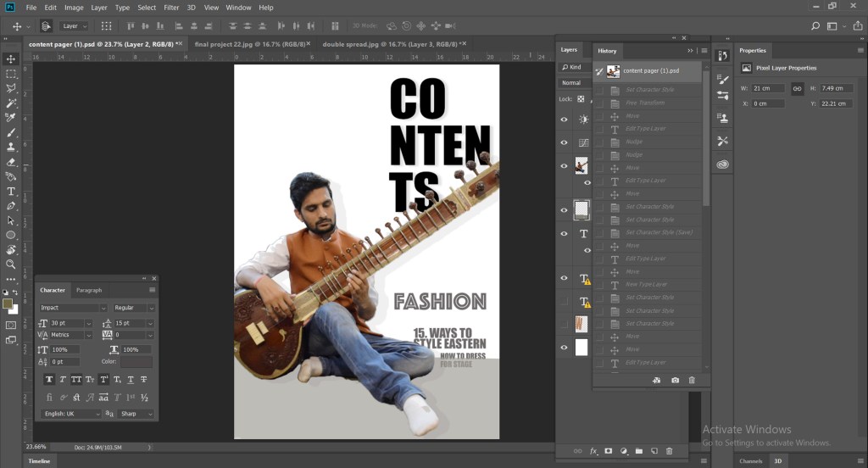Pick the Eraser tool

pos(11,161)
